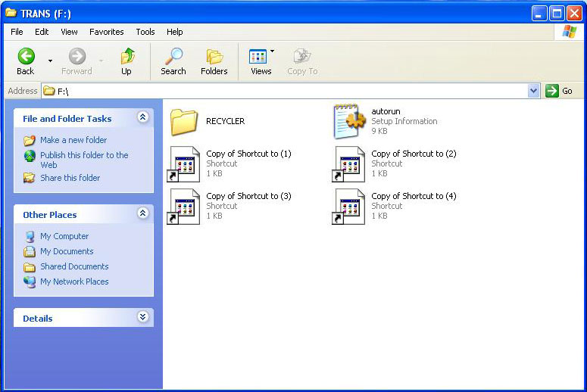
Task: Toggle the Folders tree view
Action: point(214,61)
